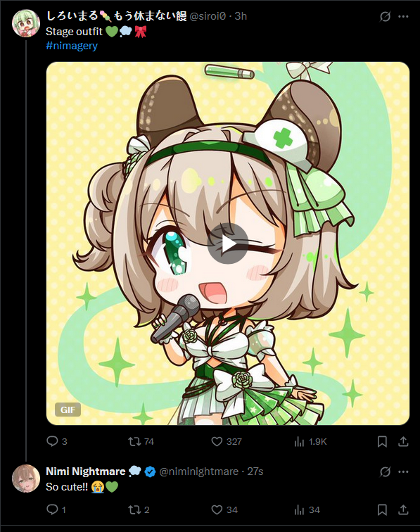Image resolution: width=420 pixels, height=532 pixels.
Task: Play the chibi GIF
Action: coord(228,243)
